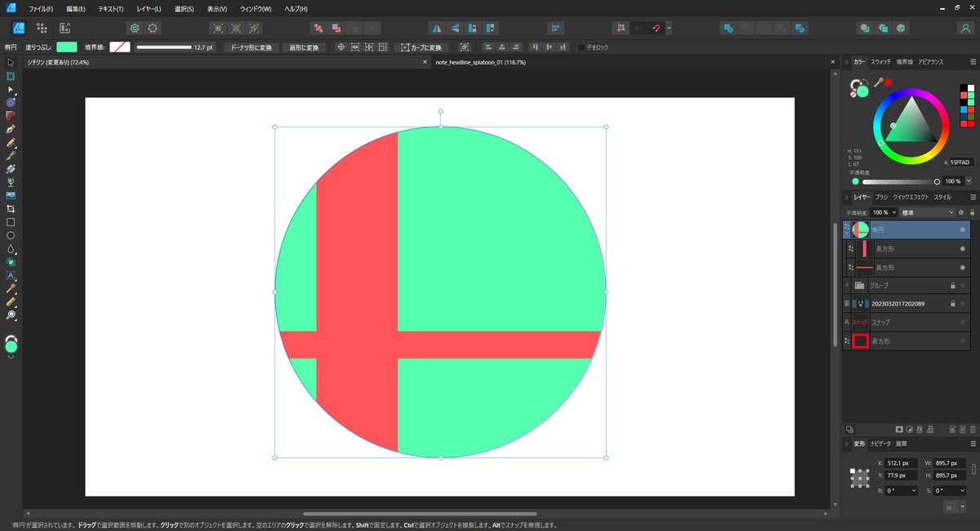Switch to the Export persona
Image resolution: width=980 pixels, height=531 pixels.
[65, 27]
